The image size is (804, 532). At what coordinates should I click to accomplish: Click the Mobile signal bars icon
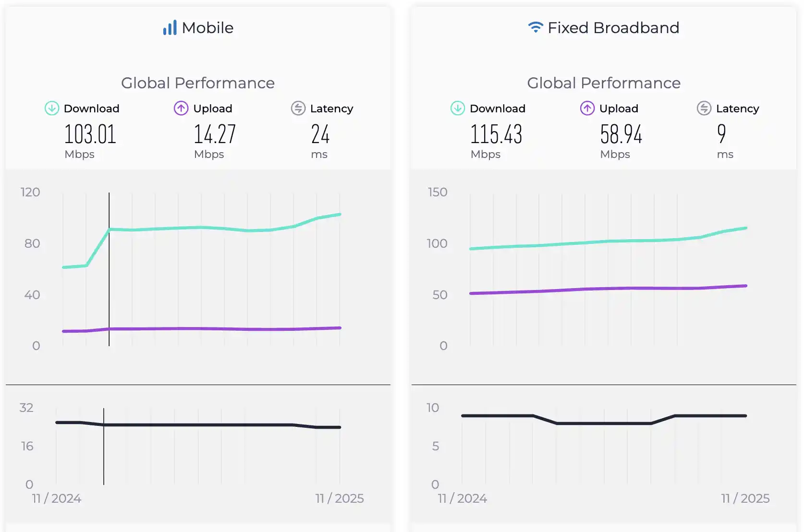click(170, 28)
